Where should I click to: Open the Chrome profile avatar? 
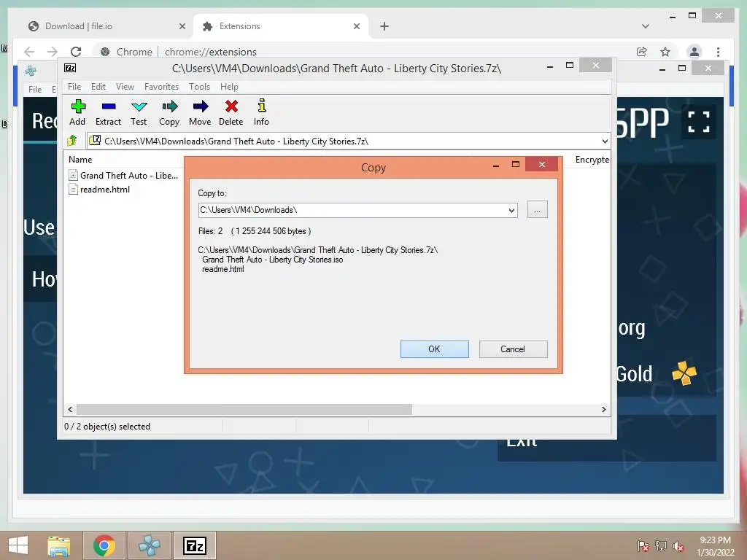(x=694, y=52)
